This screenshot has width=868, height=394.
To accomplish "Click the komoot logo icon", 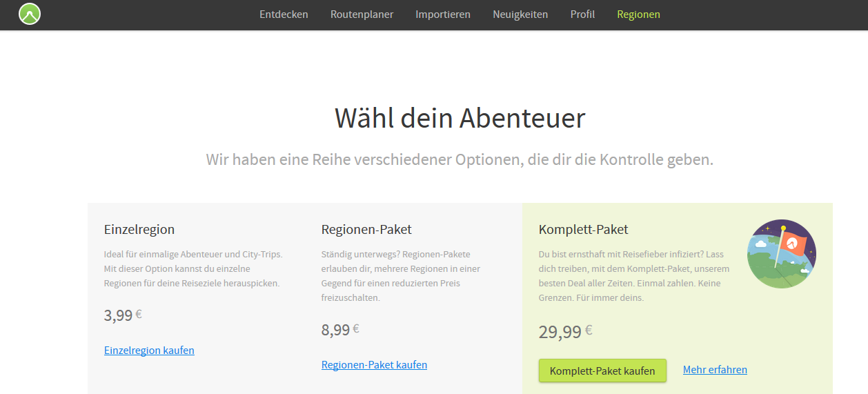I will coord(30,14).
